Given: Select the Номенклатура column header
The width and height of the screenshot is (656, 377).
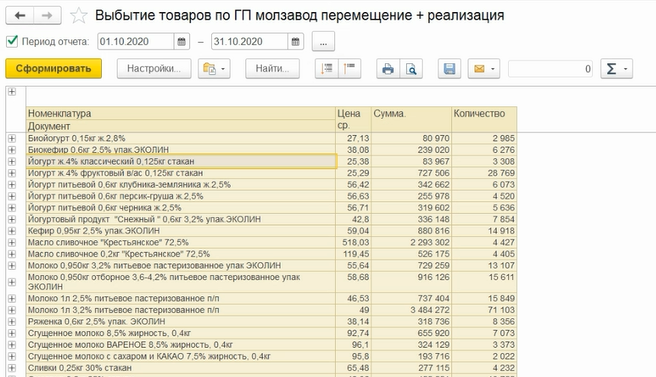Looking at the screenshot, I should [181, 113].
